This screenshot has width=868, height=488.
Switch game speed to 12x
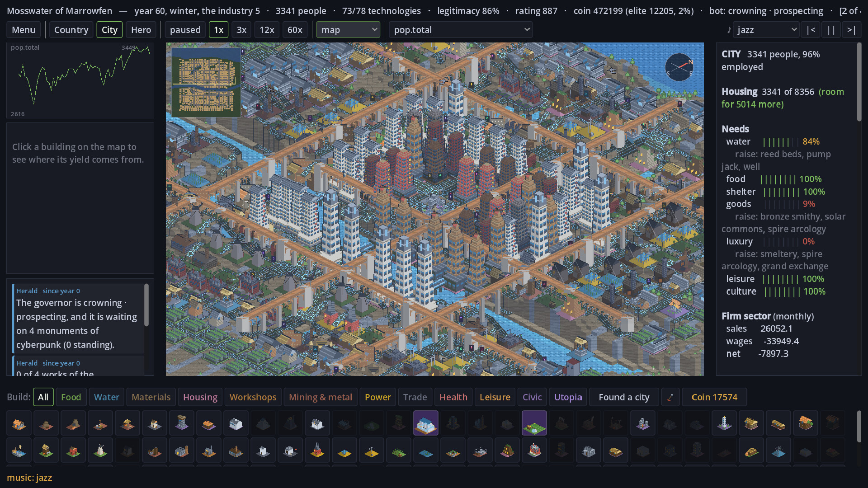click(267, 30)
